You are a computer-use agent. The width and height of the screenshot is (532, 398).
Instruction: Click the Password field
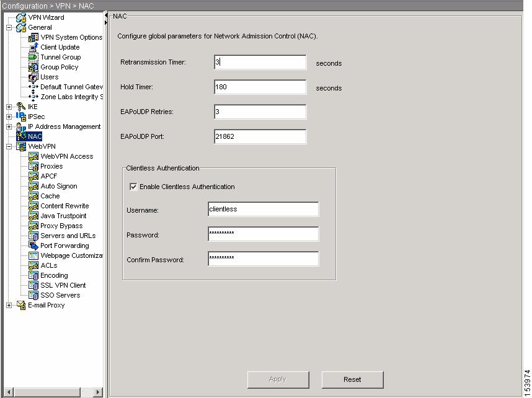264,234
